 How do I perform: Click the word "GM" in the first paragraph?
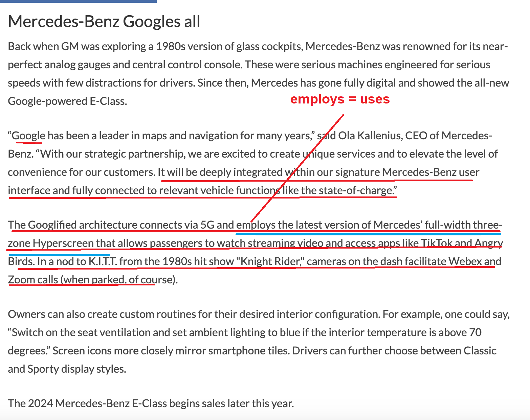click(70, 46)
